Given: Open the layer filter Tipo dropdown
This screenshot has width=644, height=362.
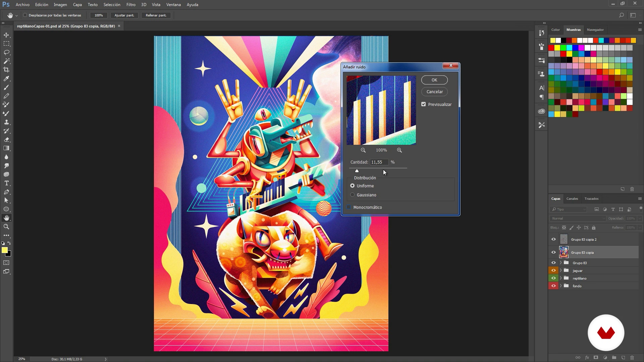Looking at the screenshot, I should click(x=569, y=209).
